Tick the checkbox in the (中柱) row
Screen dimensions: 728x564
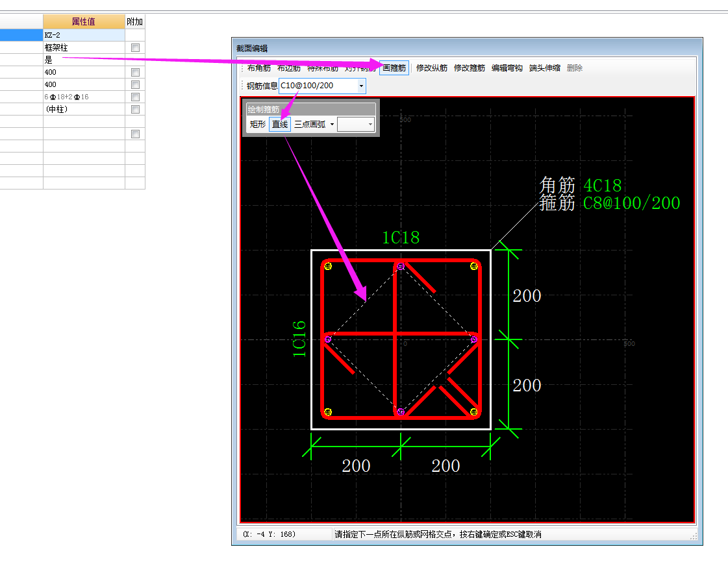(136, 110)
